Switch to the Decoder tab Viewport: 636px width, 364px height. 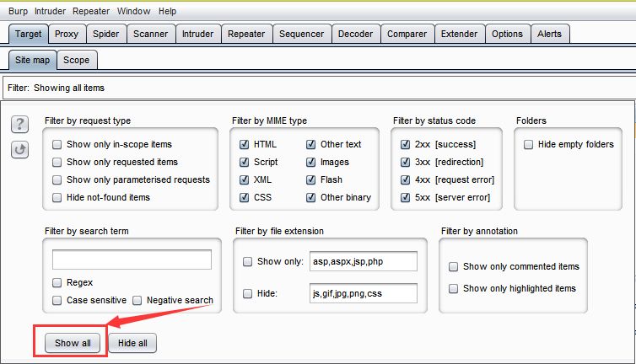tap(355, 34)
